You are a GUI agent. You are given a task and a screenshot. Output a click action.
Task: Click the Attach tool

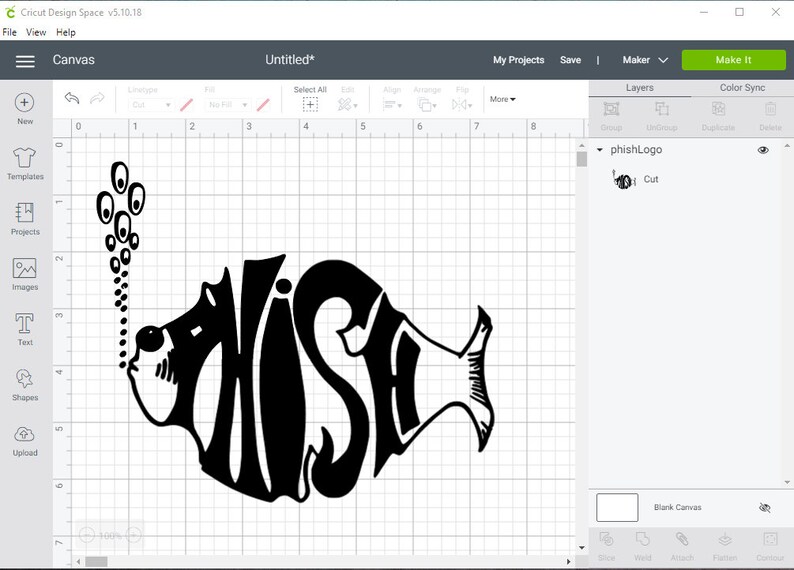tap(682, 546)
